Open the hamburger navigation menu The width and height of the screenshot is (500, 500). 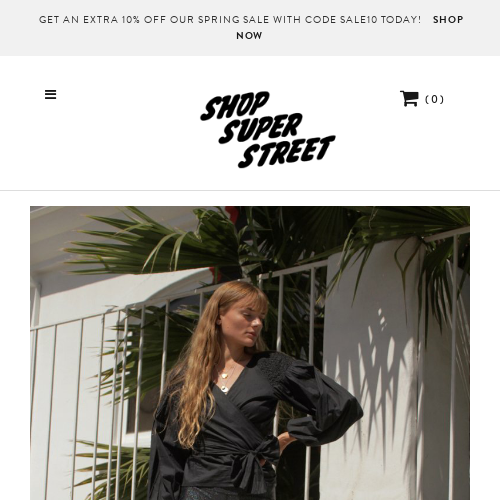50,95
